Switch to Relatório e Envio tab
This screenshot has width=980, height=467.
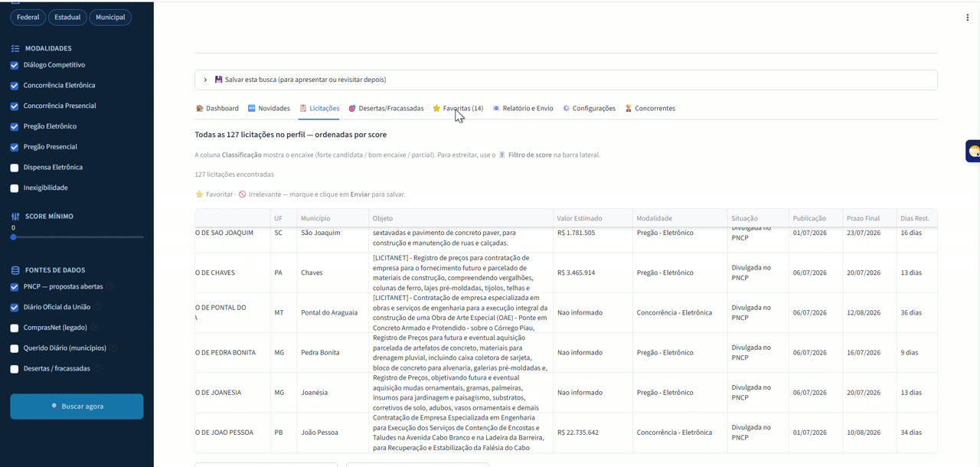tap(523, 109)
